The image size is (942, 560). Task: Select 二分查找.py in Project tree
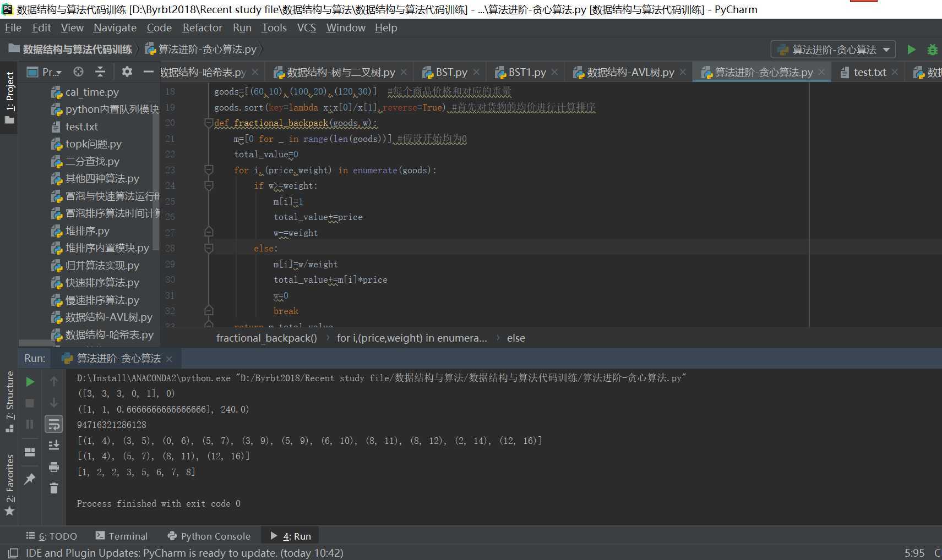tap(85, 161)
